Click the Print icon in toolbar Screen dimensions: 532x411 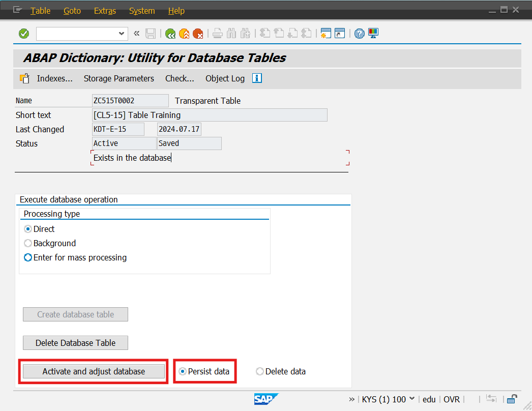pos(218,34)
